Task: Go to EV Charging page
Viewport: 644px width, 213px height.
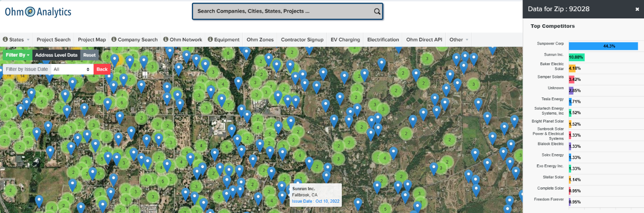Action: click(x=345, y=40)
